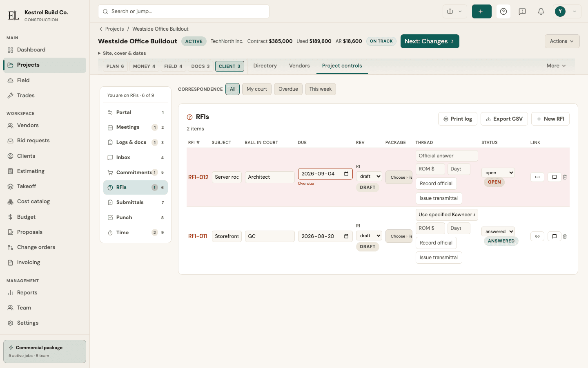
Task: Click the Search or jump field
Action: [x=184, y=11]
